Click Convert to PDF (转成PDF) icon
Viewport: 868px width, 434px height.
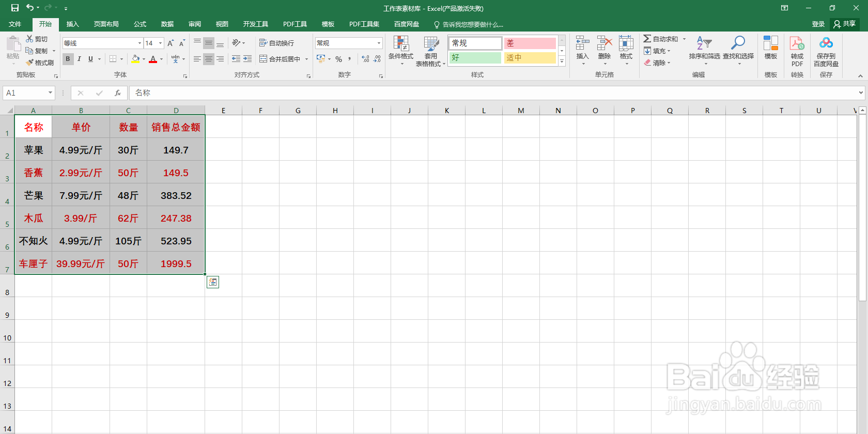click(797, 51)
